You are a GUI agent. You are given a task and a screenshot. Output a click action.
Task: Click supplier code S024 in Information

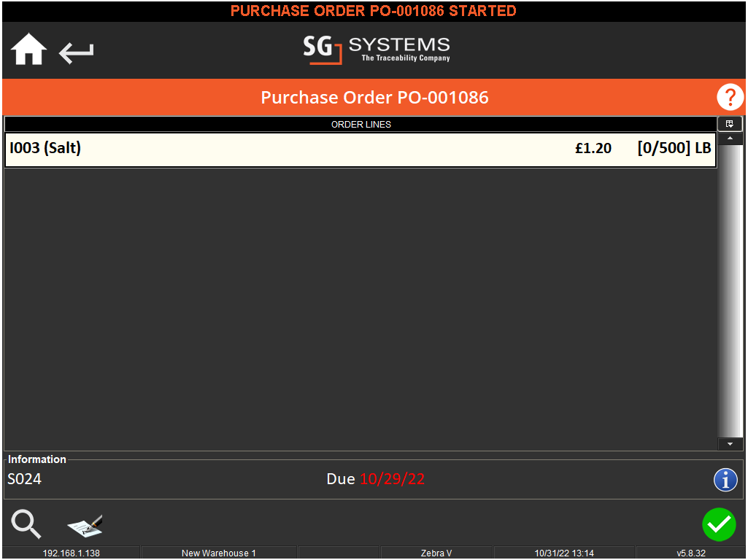(x=25, y=479)
